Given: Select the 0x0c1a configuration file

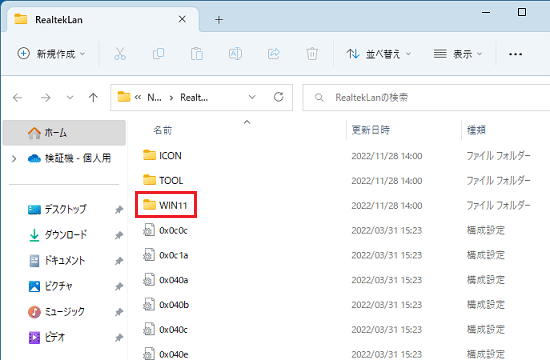Looking at the screenshot, I should (174, 255).
